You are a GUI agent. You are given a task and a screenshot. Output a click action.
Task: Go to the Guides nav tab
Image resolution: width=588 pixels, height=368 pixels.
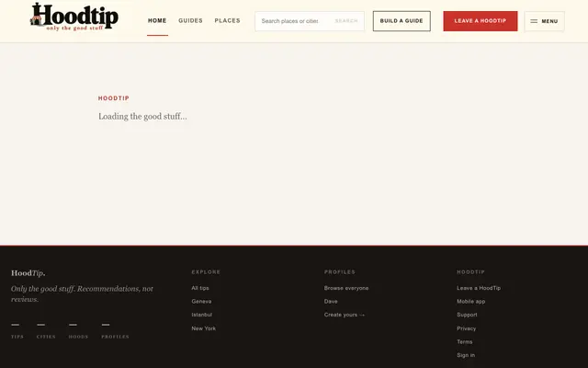pos(190,20)
